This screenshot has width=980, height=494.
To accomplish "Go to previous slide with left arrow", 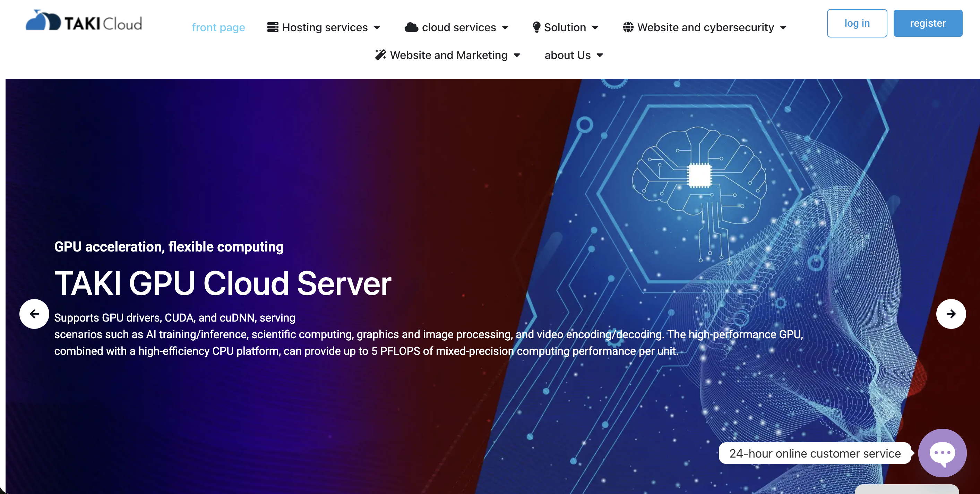I will point(34,314).
